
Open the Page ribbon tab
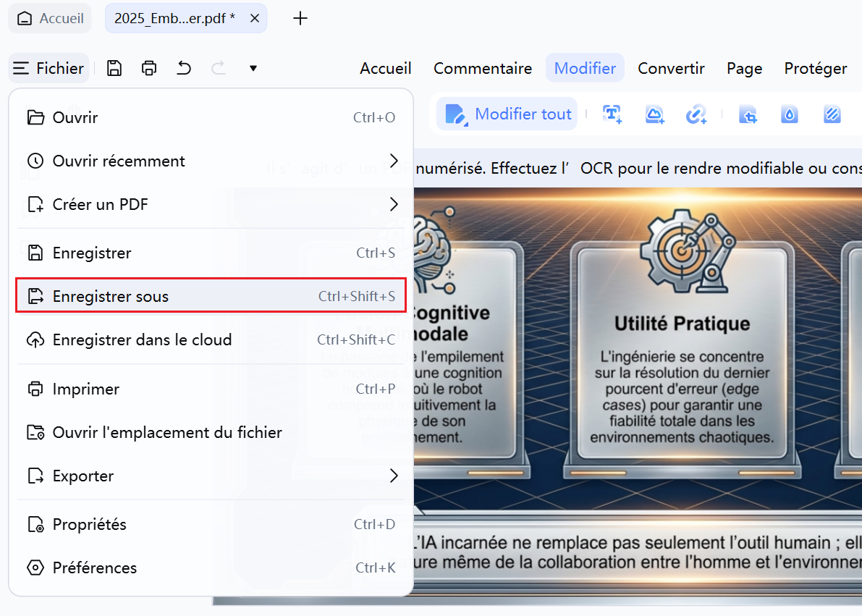[744, 68]
